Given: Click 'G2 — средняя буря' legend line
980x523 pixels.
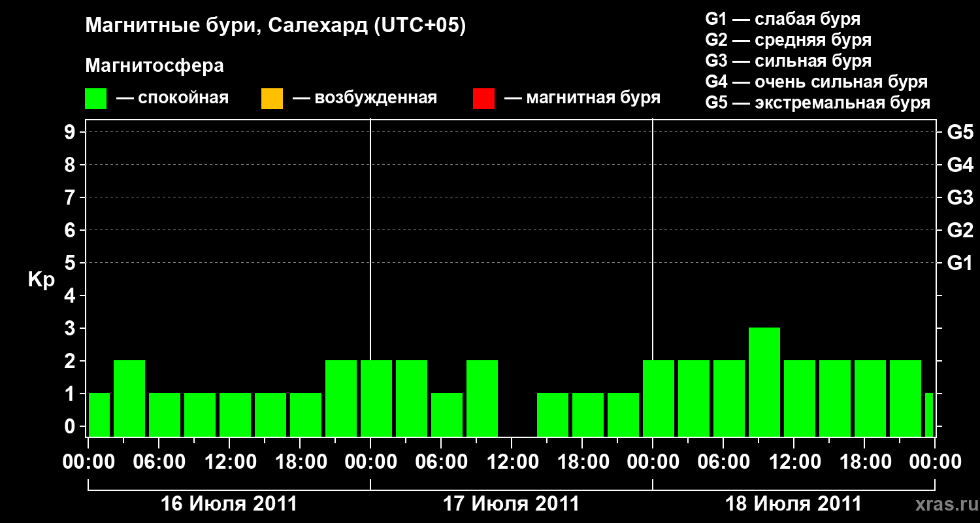Looking at the screenshot, I should coord(788,40).
